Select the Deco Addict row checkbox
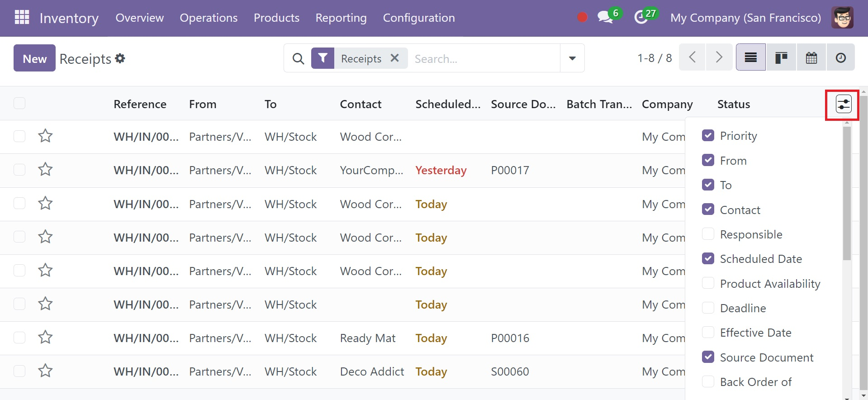This screenshot has width=868, height=400. (19, 371)
